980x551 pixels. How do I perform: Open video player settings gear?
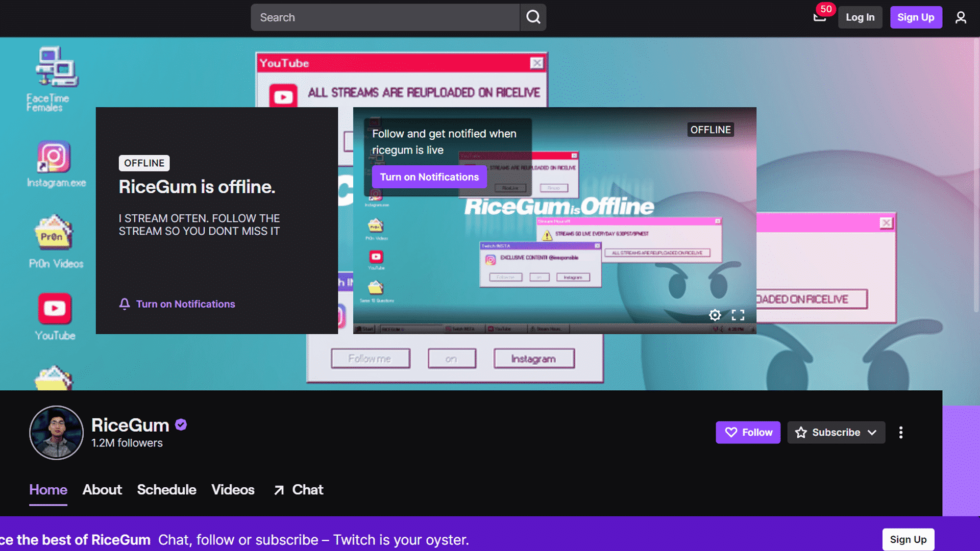715,315
